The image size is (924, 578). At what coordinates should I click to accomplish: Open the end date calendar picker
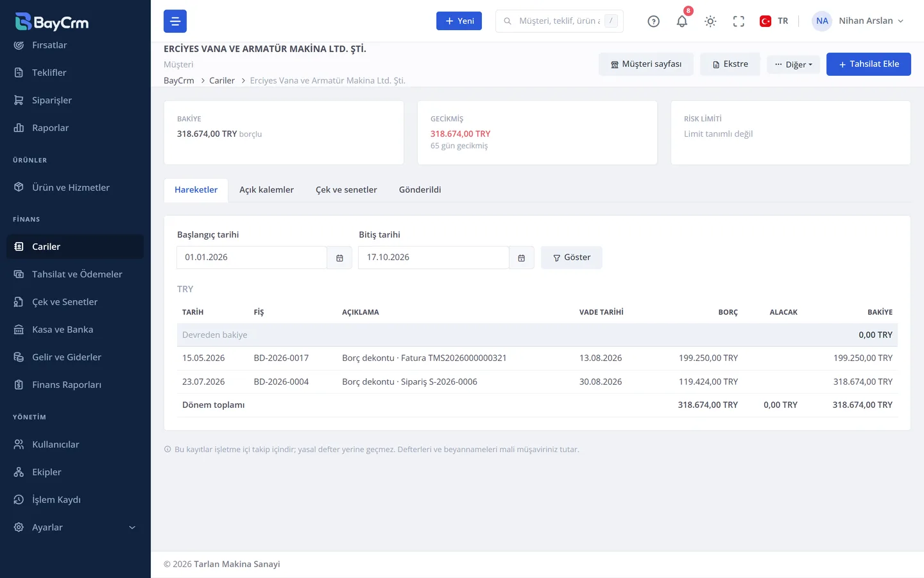(x=522, y=258)
